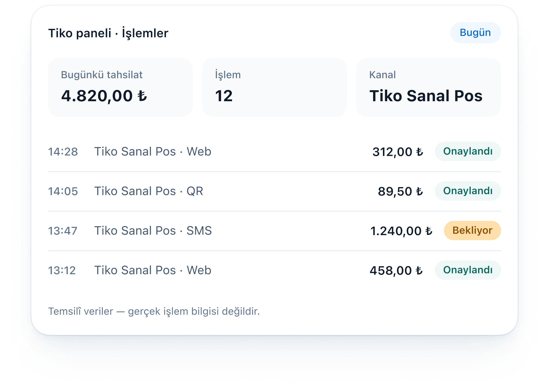Image resolution: width=549 pixels, height=392 pixels.
Task: Click the 4.820,00 ₺ total amount
Action: (x=104, y=96)
